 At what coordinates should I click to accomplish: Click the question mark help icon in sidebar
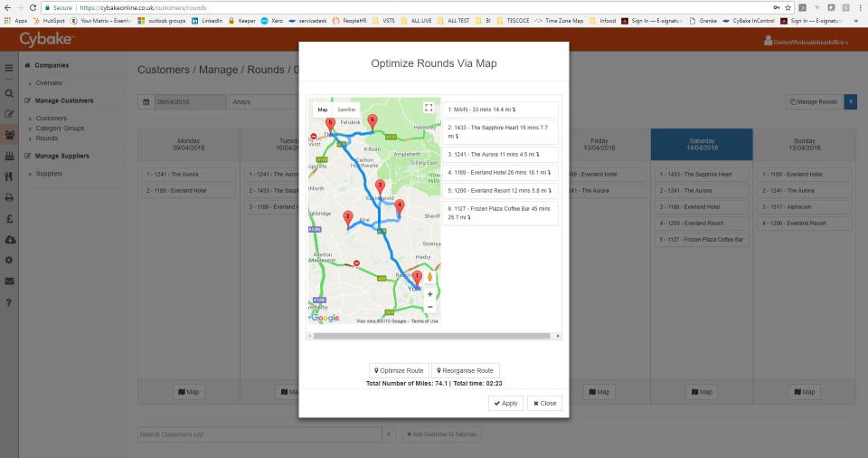click(x=9, y=302)
